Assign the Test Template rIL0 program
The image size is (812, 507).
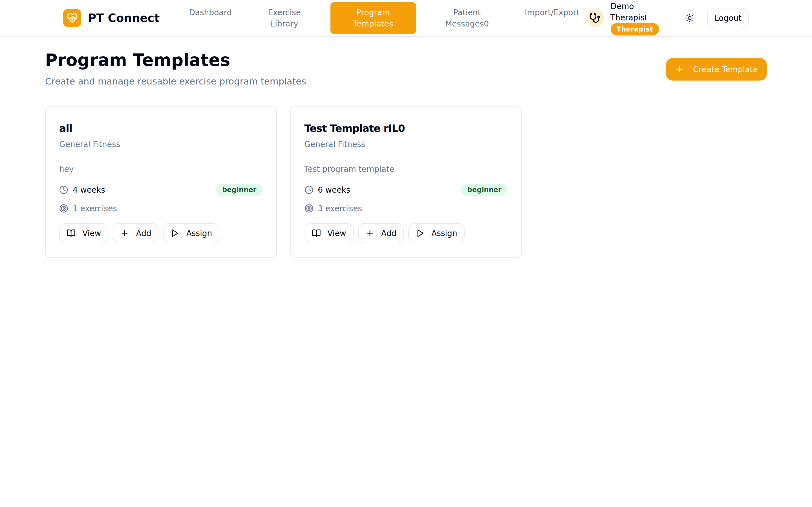tap(436, 233)
